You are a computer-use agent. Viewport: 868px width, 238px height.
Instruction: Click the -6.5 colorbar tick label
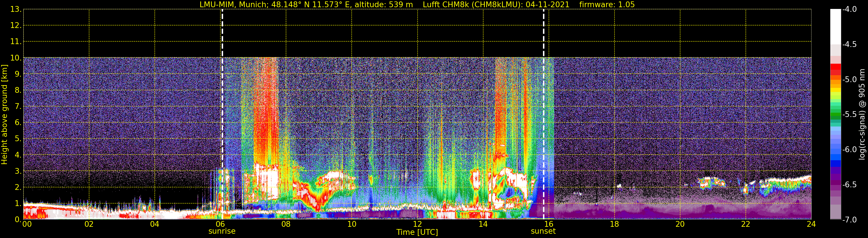tap(850, 185)
